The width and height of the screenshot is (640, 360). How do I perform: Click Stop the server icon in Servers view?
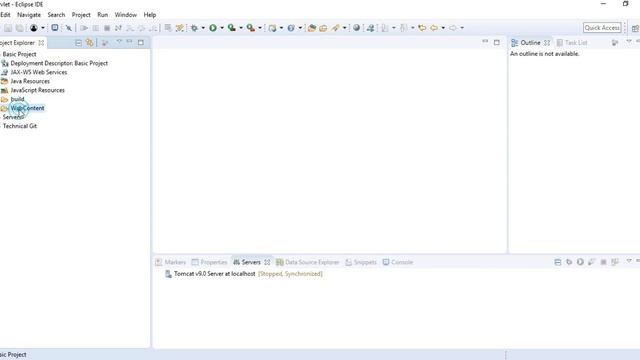[x=603, y=262]
